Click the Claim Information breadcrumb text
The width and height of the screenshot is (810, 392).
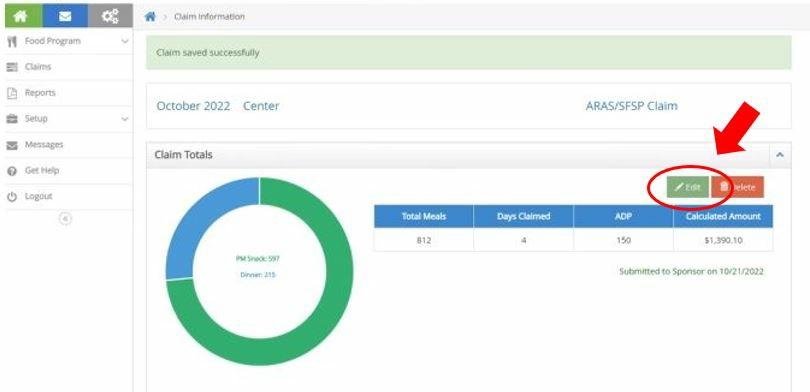209,17
